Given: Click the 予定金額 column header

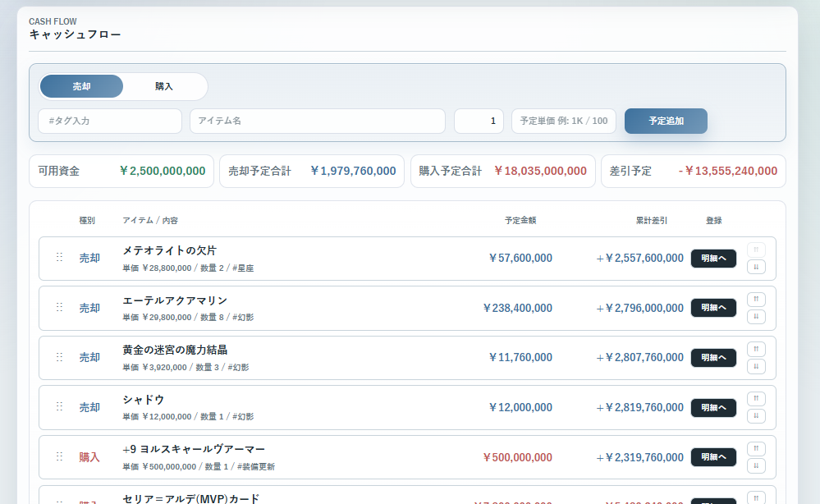Looking at the screenshot, I should tap(520, 221).
